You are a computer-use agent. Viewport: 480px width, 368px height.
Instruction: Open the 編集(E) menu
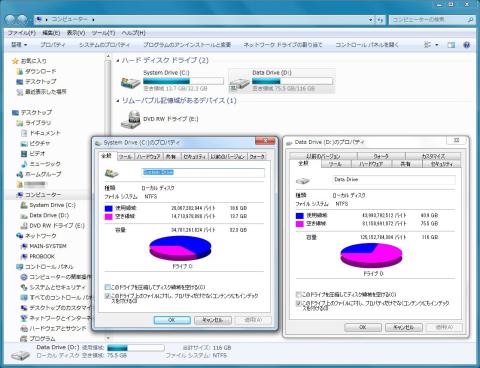pyautogui.click(x=51, y=33)
